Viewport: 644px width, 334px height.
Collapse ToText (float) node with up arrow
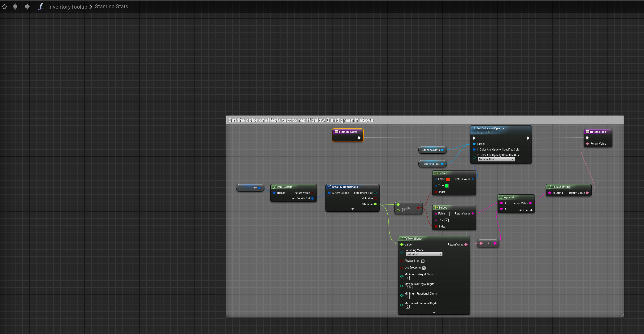tap(434, 313)
